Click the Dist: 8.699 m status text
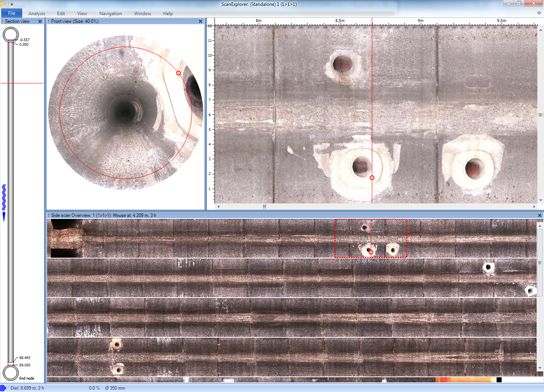 click(28, 388)
